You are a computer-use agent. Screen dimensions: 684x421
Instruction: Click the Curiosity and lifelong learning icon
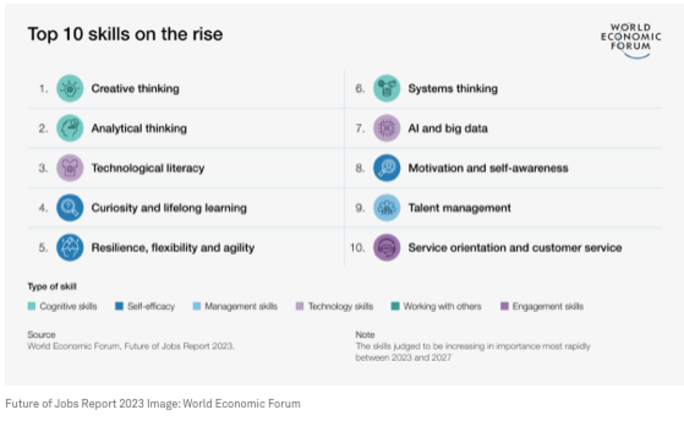coord(70,208)
